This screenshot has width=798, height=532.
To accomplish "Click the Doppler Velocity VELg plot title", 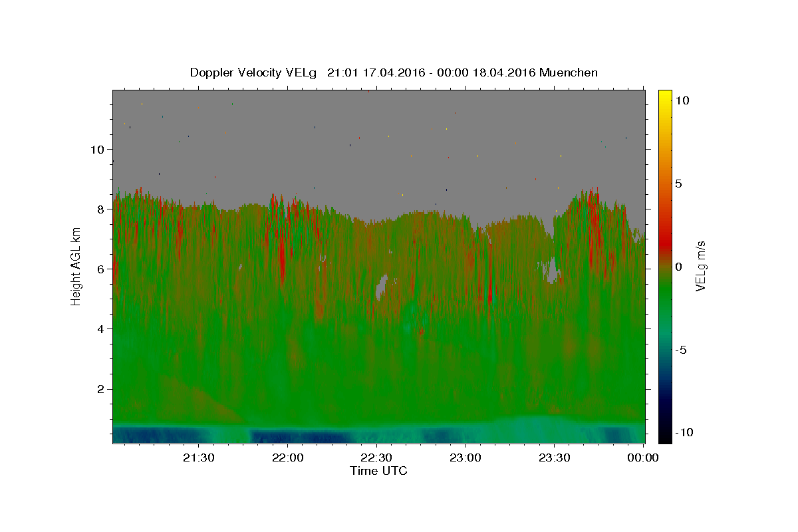I will (394, 72).
